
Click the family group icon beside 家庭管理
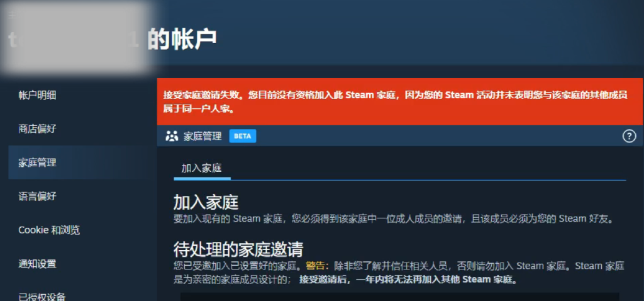click(x=172, y=136)
